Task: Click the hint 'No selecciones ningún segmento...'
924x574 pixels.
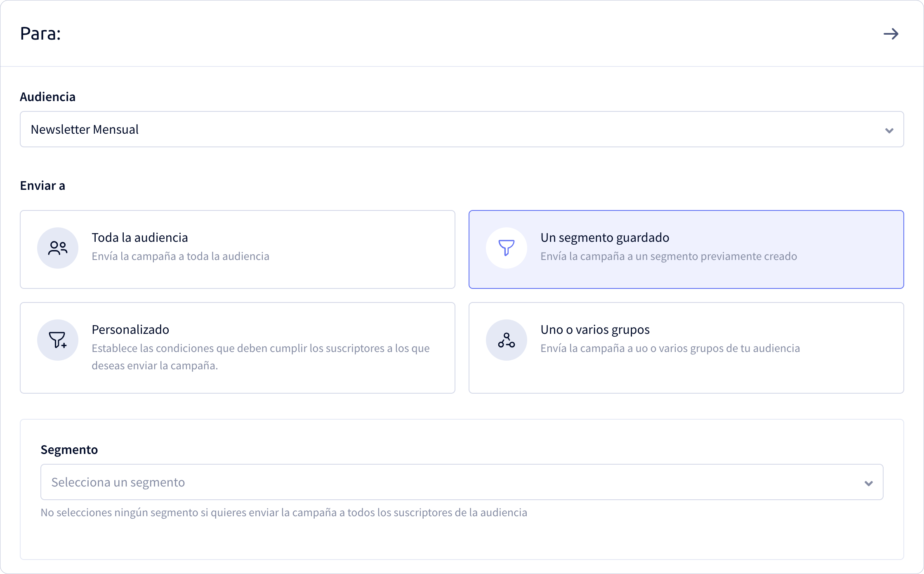Action: [x=284, y=513]
